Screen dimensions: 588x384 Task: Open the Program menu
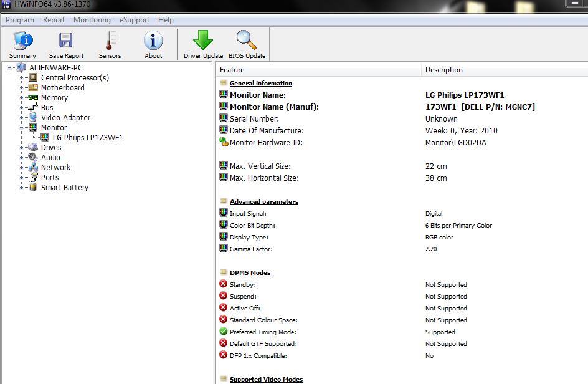click(19, 20)
